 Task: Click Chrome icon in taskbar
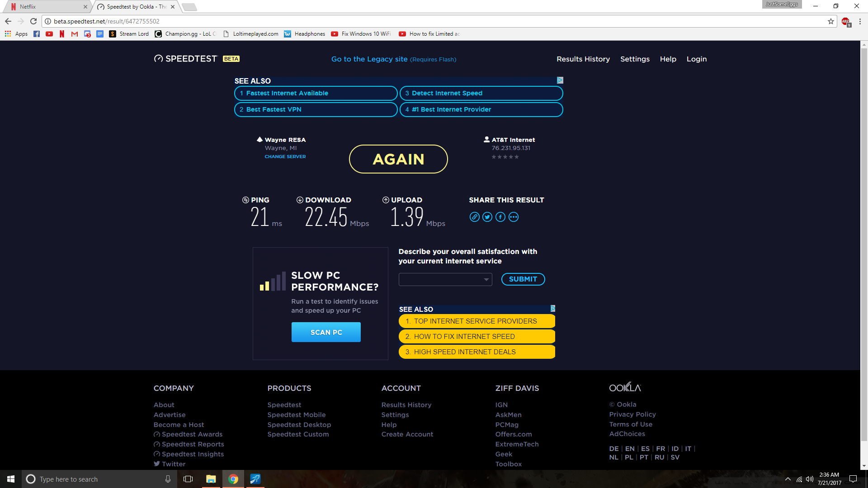(233, 479)
